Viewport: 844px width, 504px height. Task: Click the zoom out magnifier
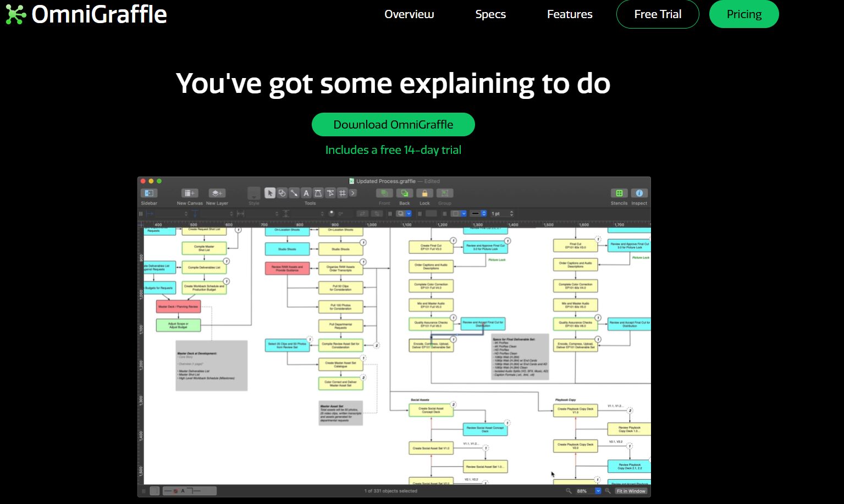pos(569,491)
